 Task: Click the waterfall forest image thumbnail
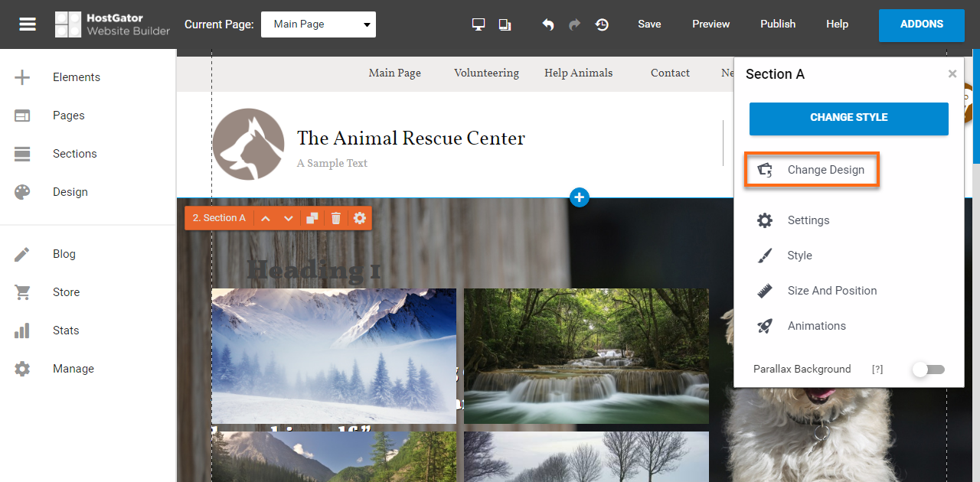pyautogui.click(x=586, y=356)
